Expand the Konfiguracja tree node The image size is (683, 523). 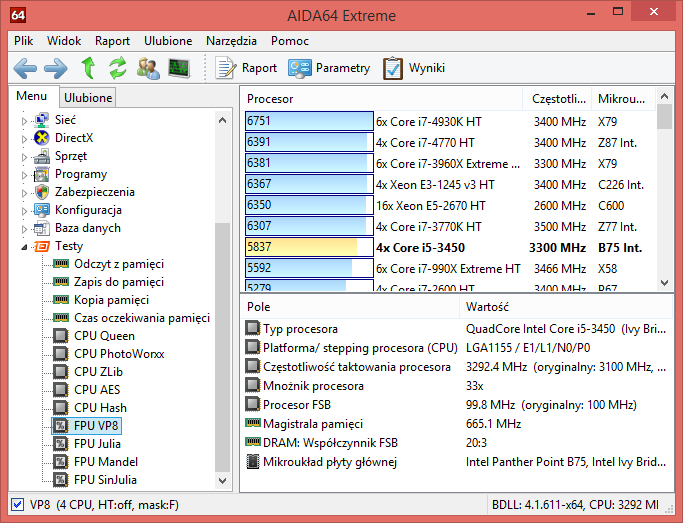coord(24,211)
